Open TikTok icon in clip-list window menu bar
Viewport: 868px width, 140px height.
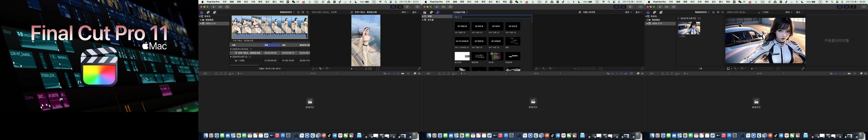tap(340, 2)
